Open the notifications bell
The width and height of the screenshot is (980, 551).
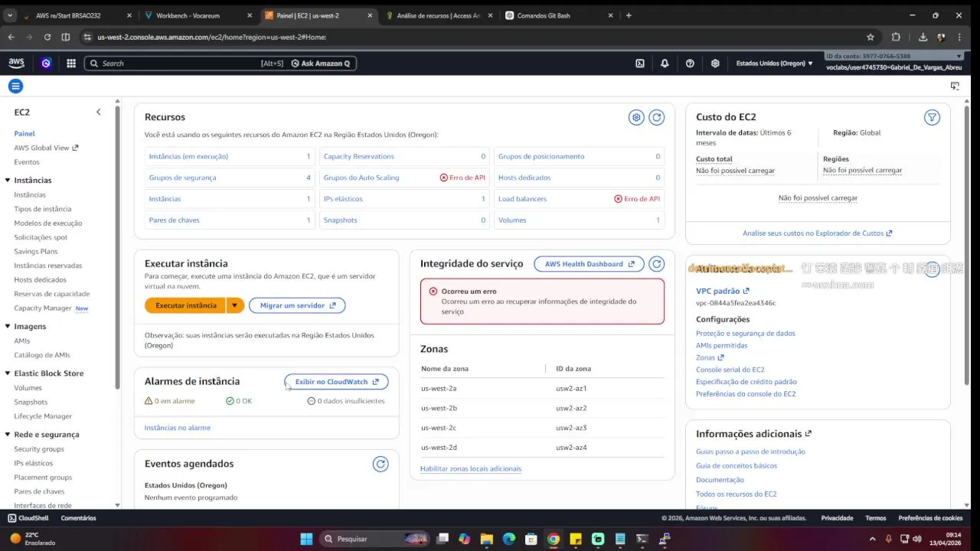click(x=665, y=64)
